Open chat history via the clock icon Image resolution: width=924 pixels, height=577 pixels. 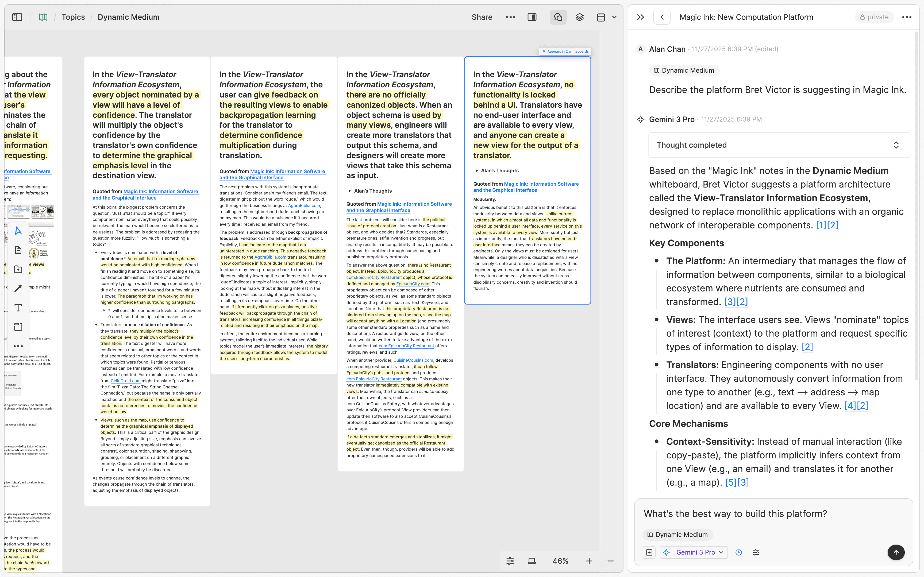click(x=738, y=552)
